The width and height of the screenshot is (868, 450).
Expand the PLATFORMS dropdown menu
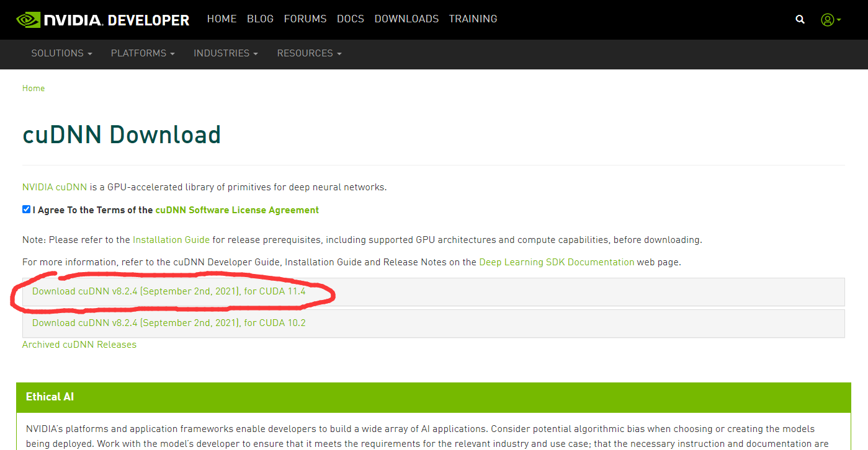pyautogui.click(x=143, y=53)
